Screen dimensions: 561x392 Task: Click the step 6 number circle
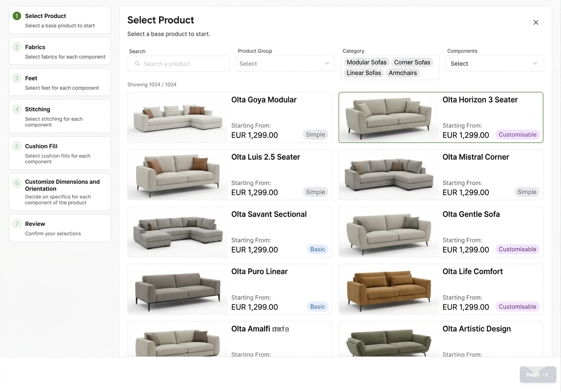pyautogui.click(x=17, y=183)
